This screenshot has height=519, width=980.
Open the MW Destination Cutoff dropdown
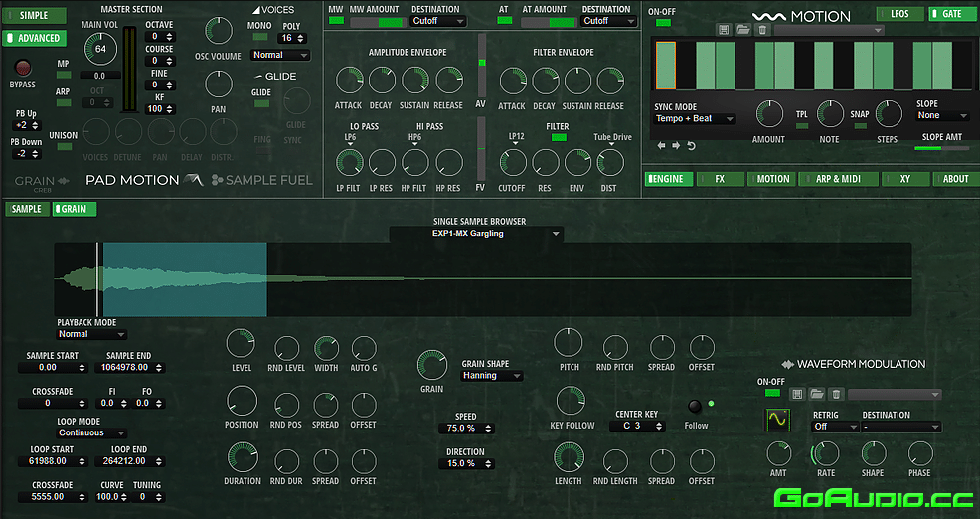438,21
